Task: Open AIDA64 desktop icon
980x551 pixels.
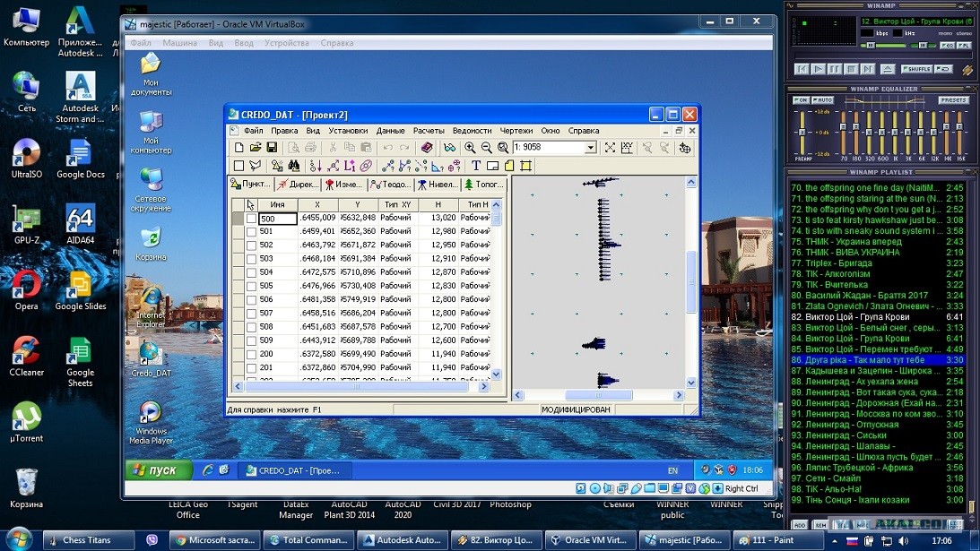Action: coord(80,224)
